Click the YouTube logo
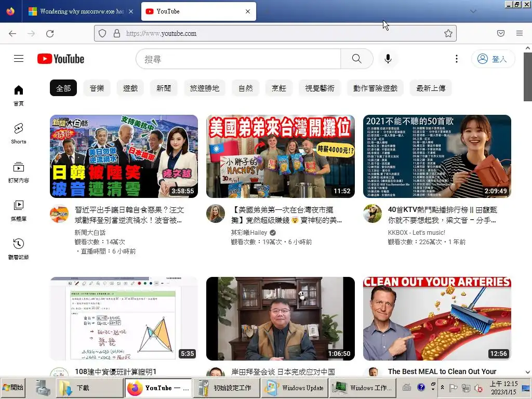 pyautogui.click(x=61, y=59)
